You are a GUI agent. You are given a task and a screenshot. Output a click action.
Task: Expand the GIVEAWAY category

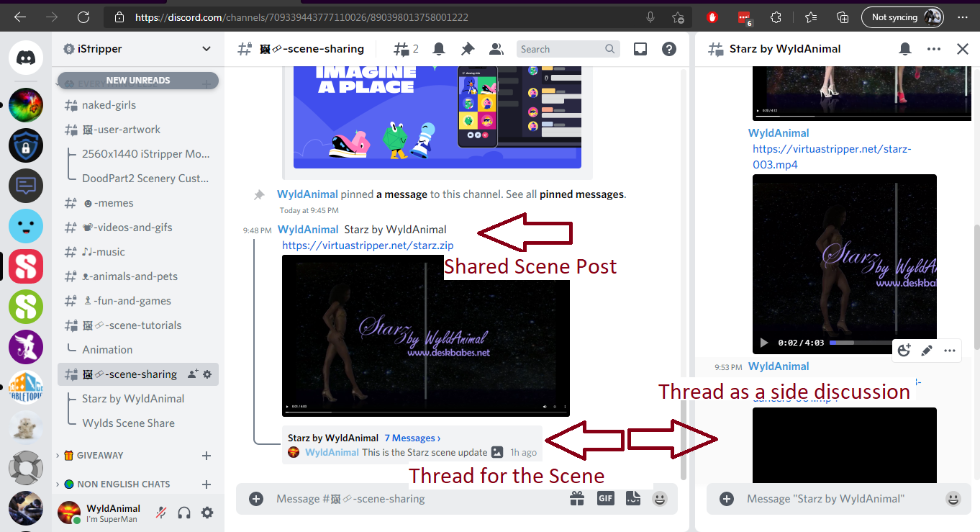tap(99, 455)
